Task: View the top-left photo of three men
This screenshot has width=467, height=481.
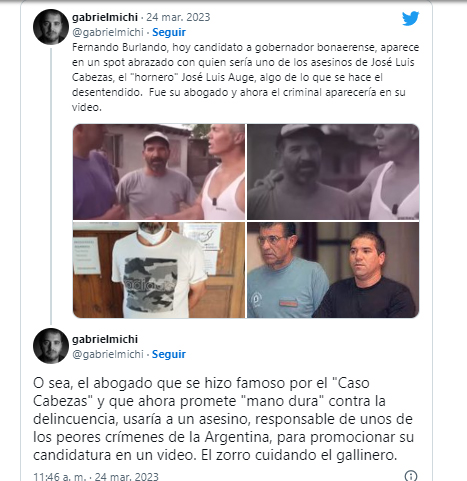Action: tap(159, 172)
